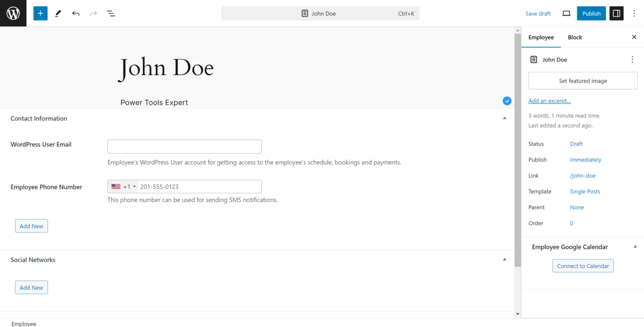Collapse the Employee Google Calendar panel

[635, 247]
